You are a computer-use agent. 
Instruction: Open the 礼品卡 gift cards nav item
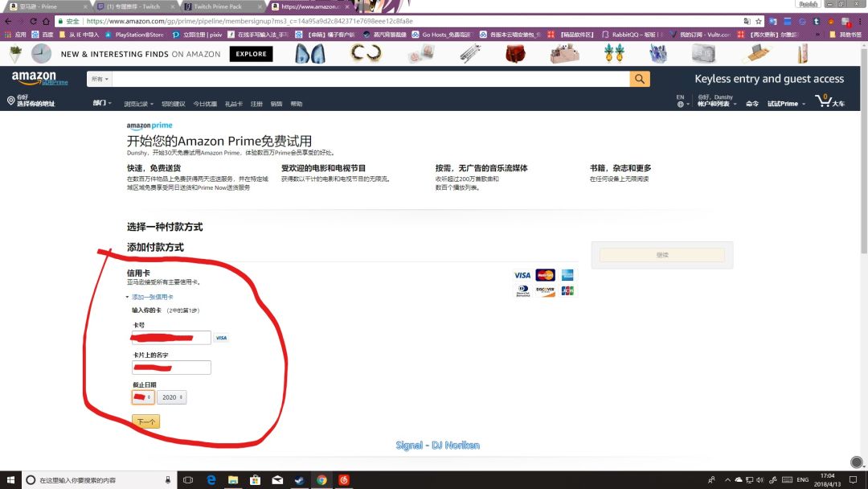pos(234,104)
